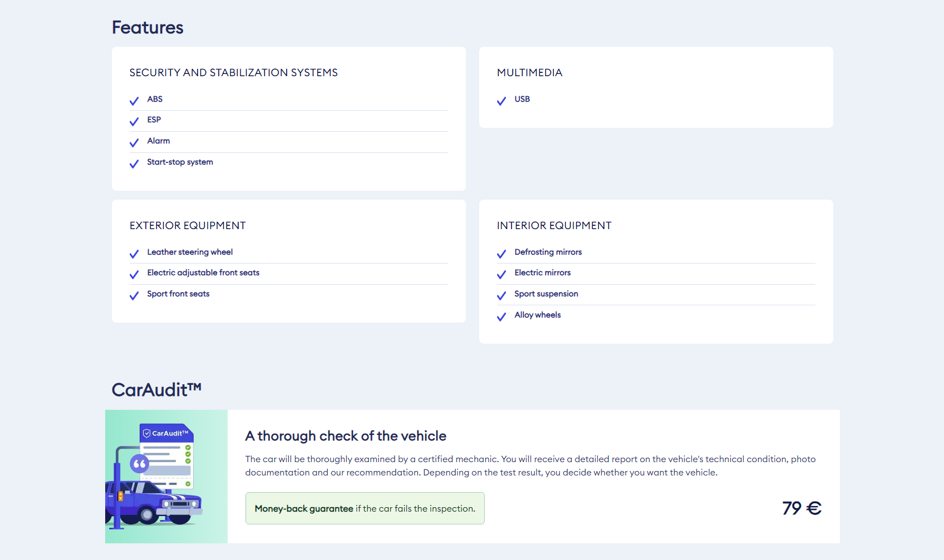Click the checkmark beside Alloy wheels

[501, 316]
